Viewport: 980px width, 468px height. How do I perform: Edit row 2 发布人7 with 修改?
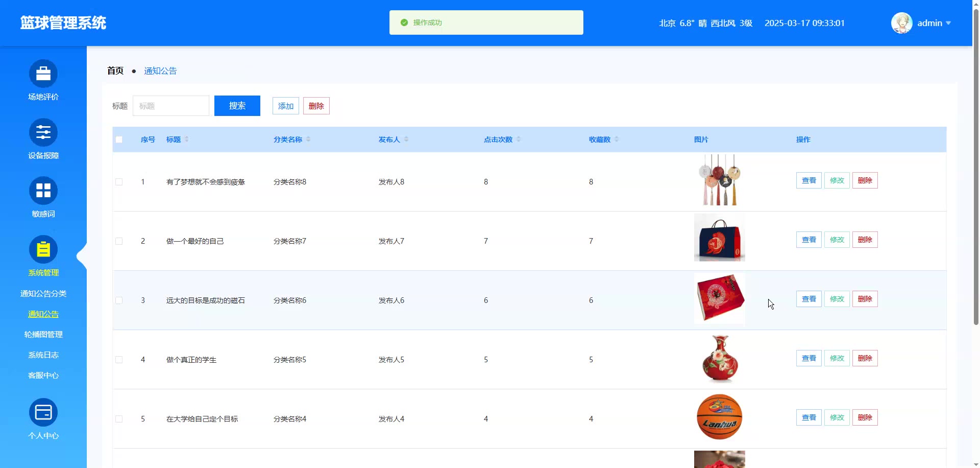coord(837,240)
